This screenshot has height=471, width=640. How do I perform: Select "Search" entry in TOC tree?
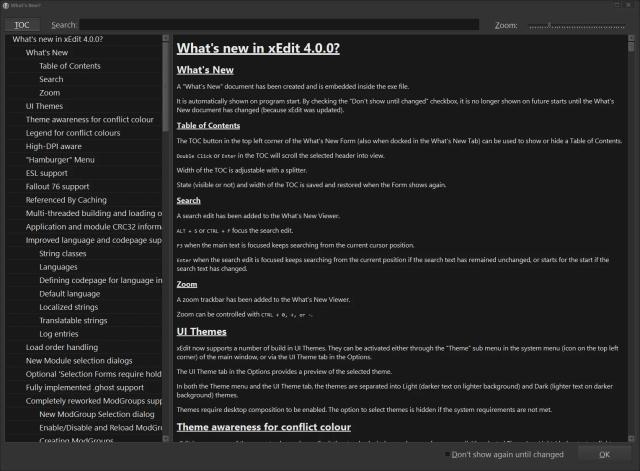point(51,80)
